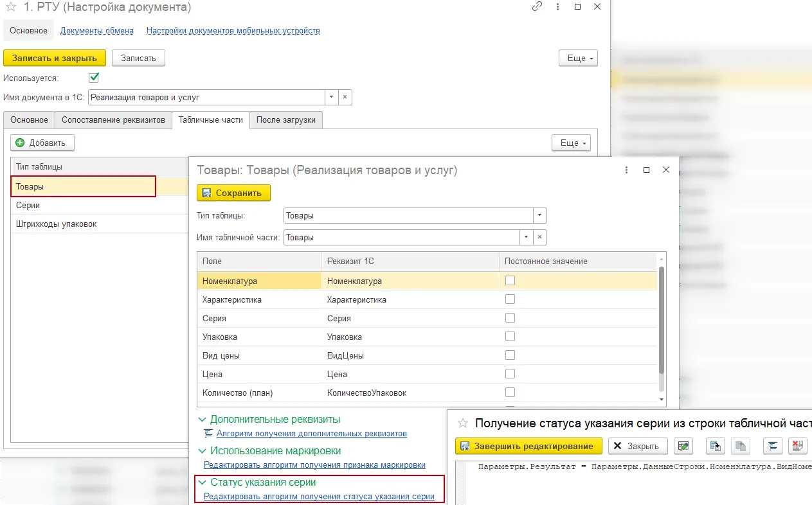
Task: Click the syntax check icon next to Закрыть
Action: pos(683,446)
